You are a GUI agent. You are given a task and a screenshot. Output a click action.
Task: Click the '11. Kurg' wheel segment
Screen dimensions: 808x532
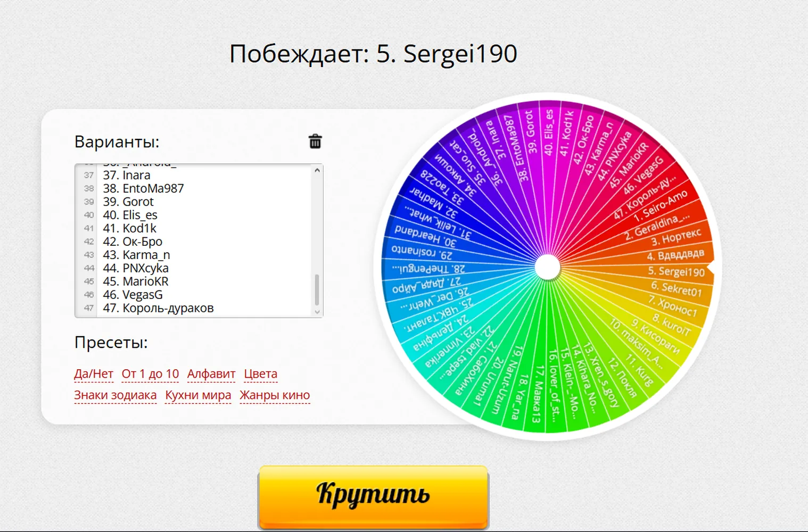pyautogui.click(x=638, y=369)
